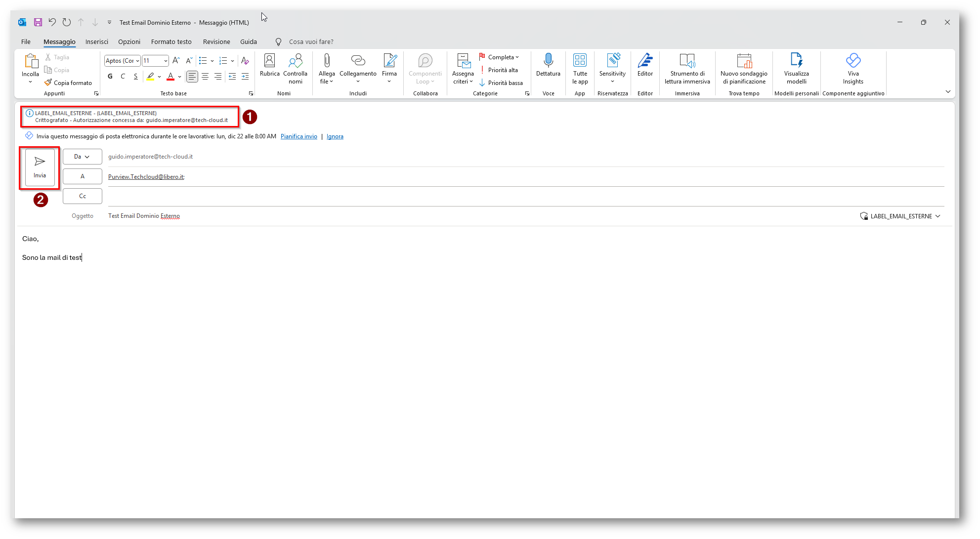Viewport: 980px width, 539px height.
Task: Switch to the Inserisci ribbon tab
Action: (x=96, y=42)
